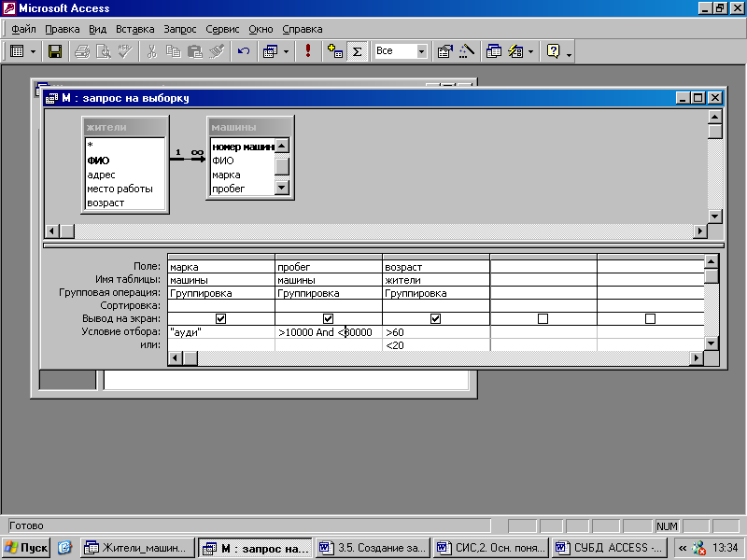The height and width of the screenshot is (560, 747).
Task: Open the Справка menu
Action: 302,29
